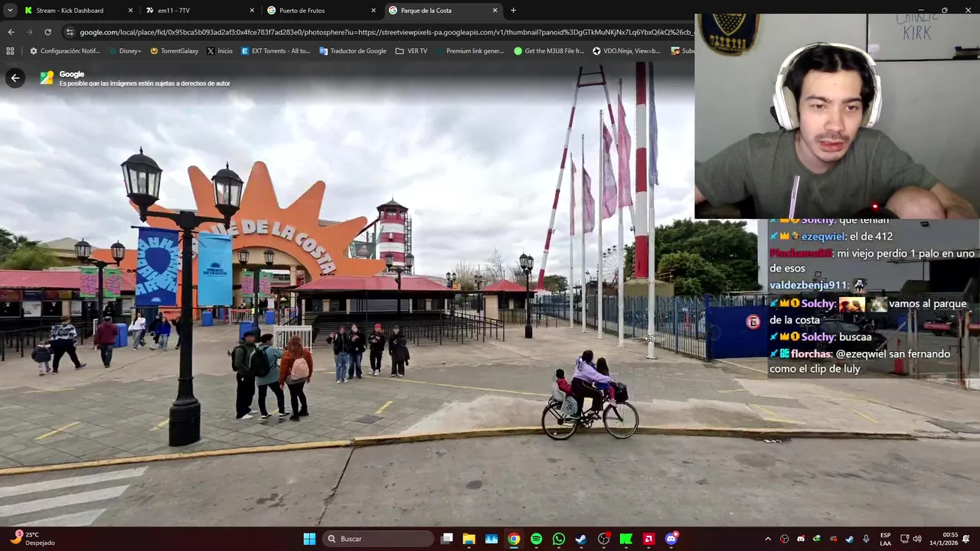Open Traductor de Google bookmark
Viewport: 980px width, 551px height.
click(353, 51)
